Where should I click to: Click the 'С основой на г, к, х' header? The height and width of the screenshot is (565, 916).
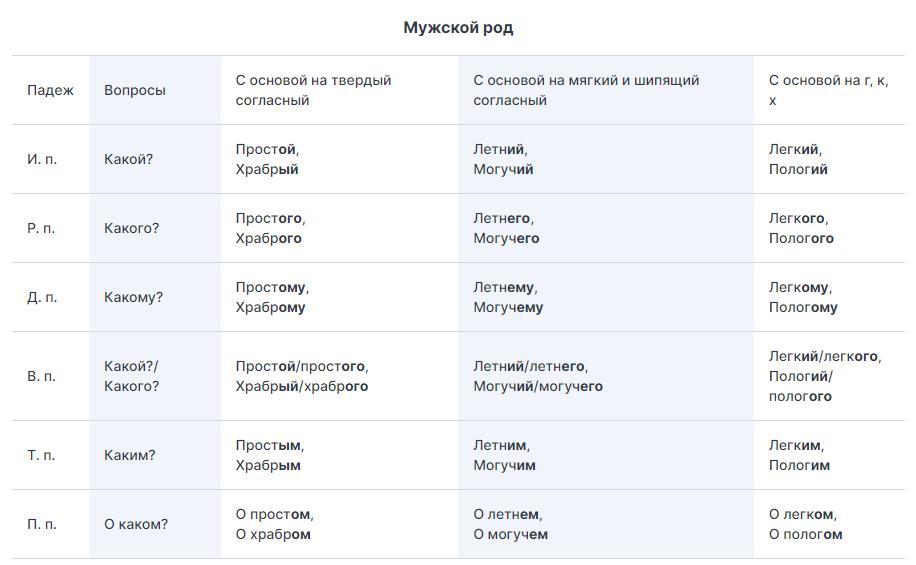[828, 90]
